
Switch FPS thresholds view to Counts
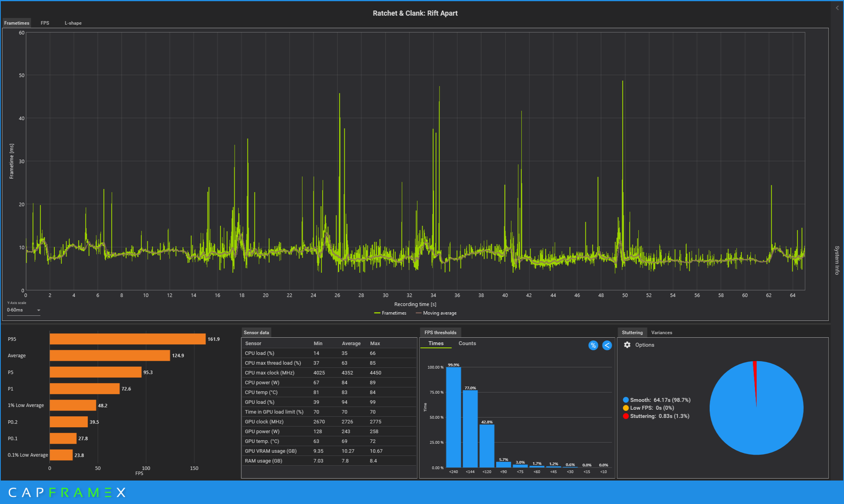(x=467, y=343)
